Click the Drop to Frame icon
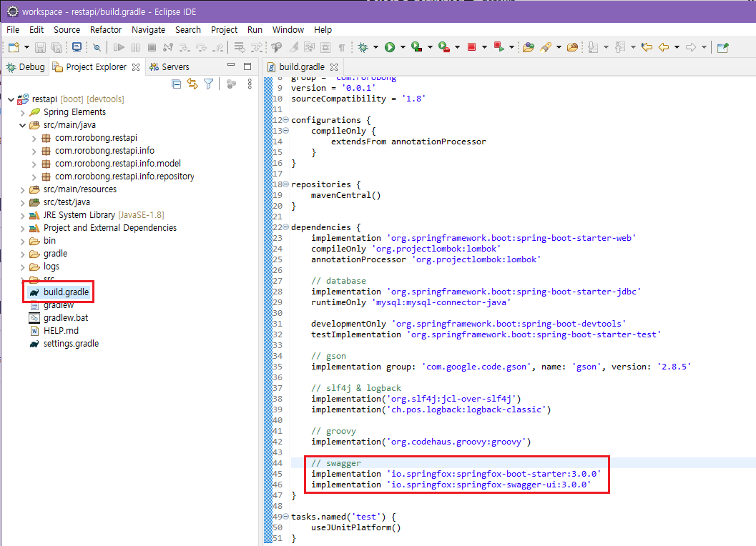Viewport: 756px width, 546px height. (240, 47)
